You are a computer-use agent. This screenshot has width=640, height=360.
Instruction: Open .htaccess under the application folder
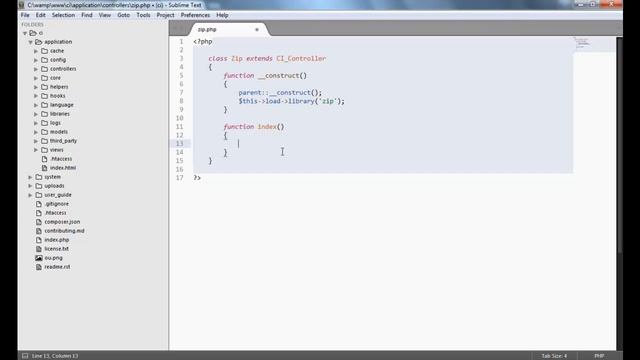(x=61, y=159)
